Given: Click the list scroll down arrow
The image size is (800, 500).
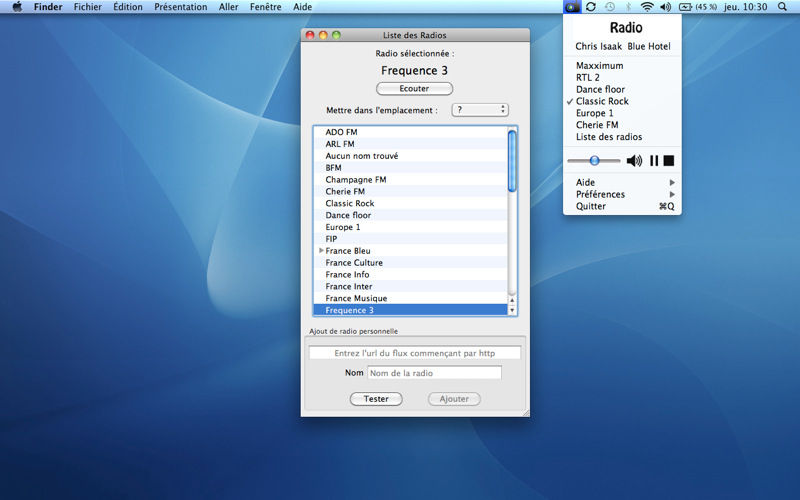Looking at the screenshot, I should [512, 310].
